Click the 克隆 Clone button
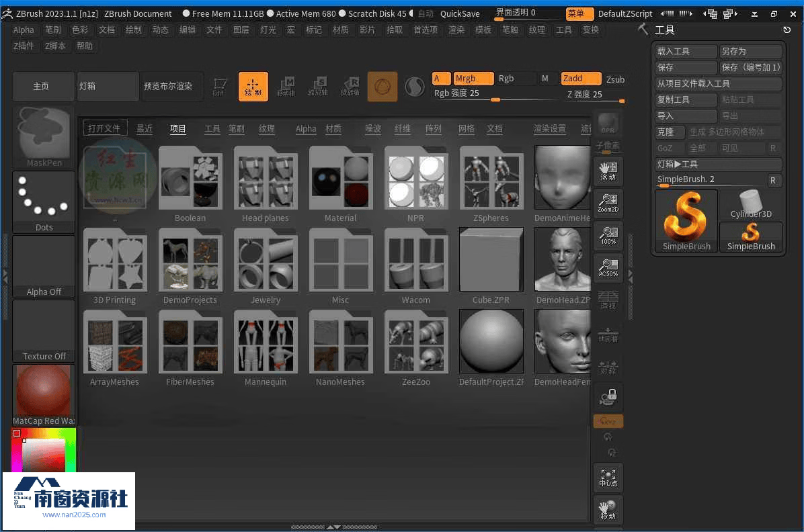804x532 pixels. coord(670,132)
